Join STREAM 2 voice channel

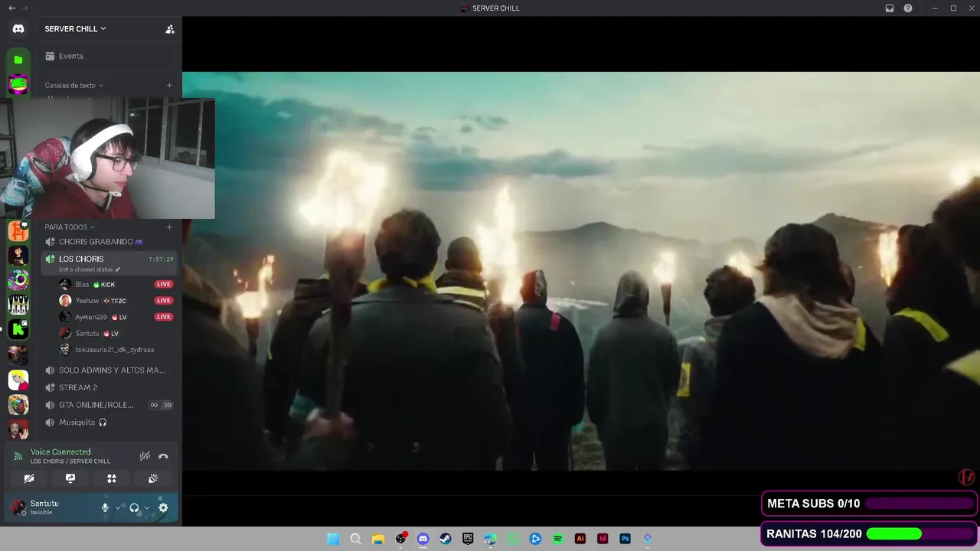point(109,388)
